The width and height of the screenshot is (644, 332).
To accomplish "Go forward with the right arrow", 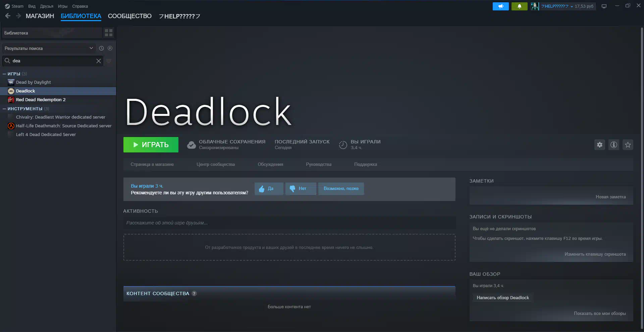I will point(18,16).
